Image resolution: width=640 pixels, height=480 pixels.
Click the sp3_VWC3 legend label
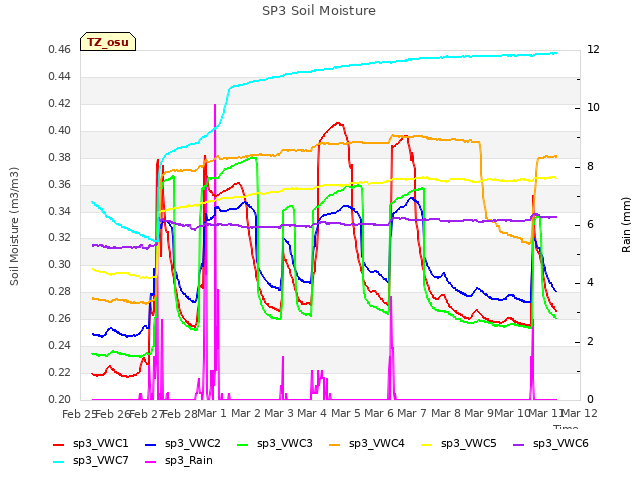click(x=284, y=443)
